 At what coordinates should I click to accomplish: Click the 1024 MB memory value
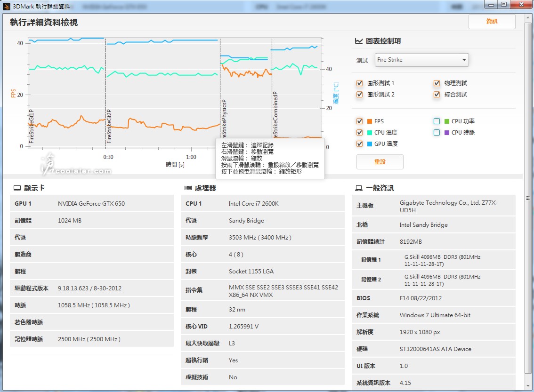(x=70, y=221)
